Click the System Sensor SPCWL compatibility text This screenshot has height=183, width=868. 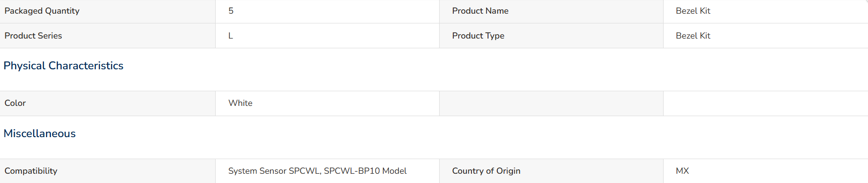point(274,171)
